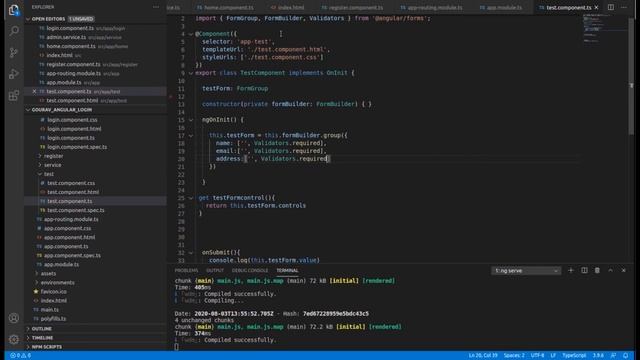This screenshot has height=360, width=640.
Task: Expand the Outline section
Action: pos(41,329)
